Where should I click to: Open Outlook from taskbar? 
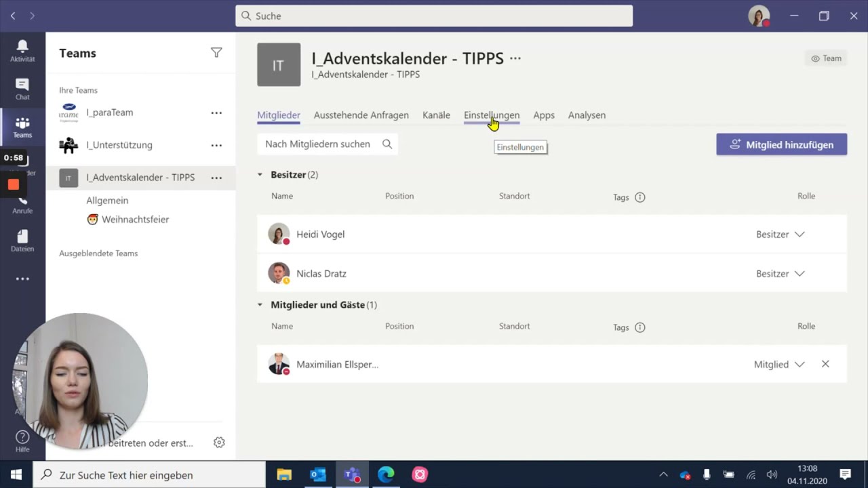[317, 474]
